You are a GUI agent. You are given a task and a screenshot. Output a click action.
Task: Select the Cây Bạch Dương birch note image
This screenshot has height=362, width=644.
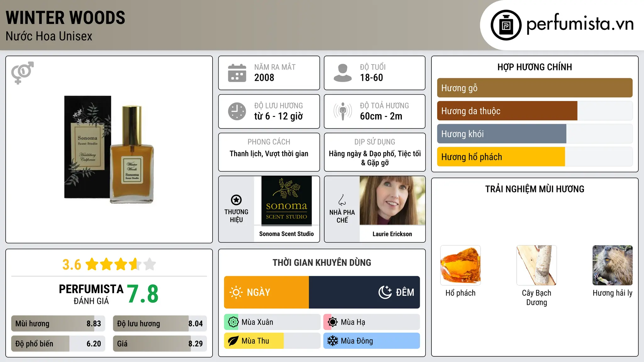(536, 265)
